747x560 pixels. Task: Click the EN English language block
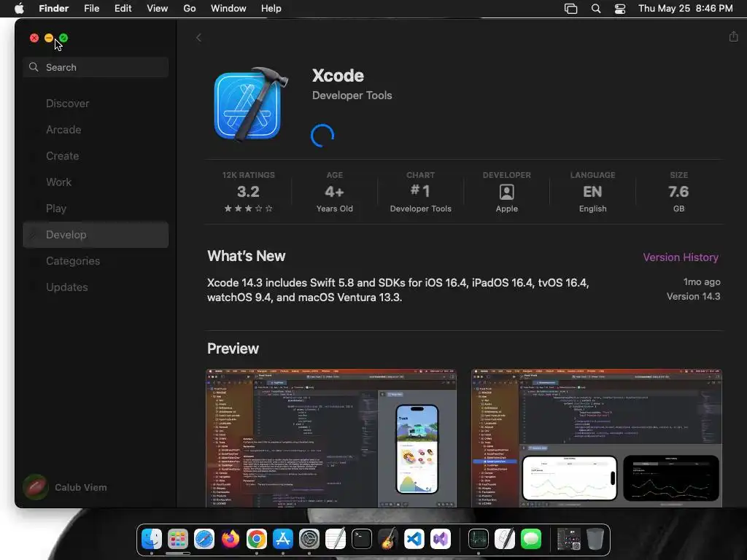pyautogui.click(x=592, y=192)
